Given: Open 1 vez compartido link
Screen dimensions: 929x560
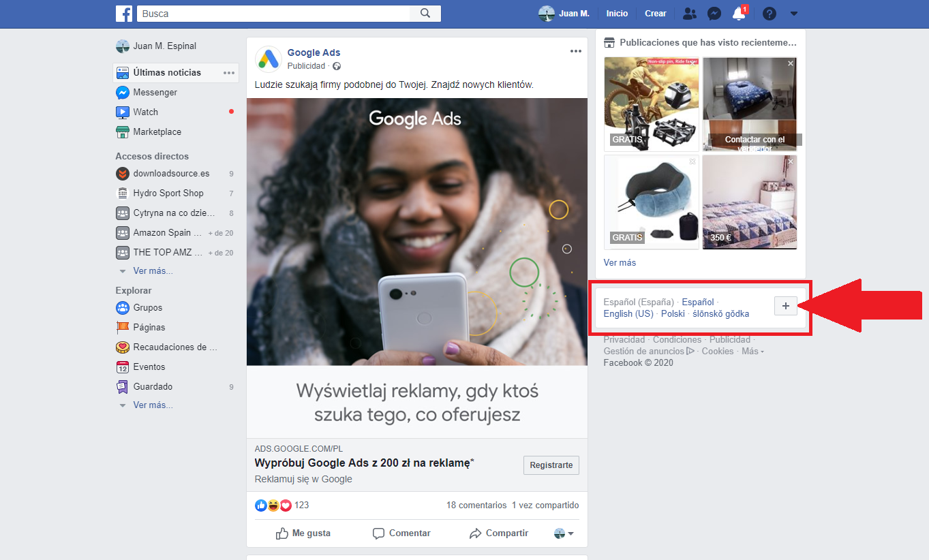Looking at the screenshot, I should click(x=545, y=505).
